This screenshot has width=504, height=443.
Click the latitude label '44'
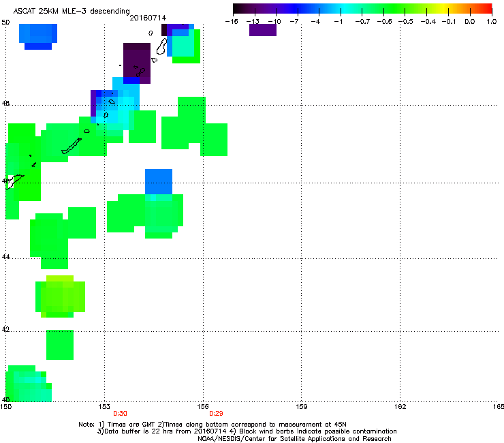click(5, 257)
